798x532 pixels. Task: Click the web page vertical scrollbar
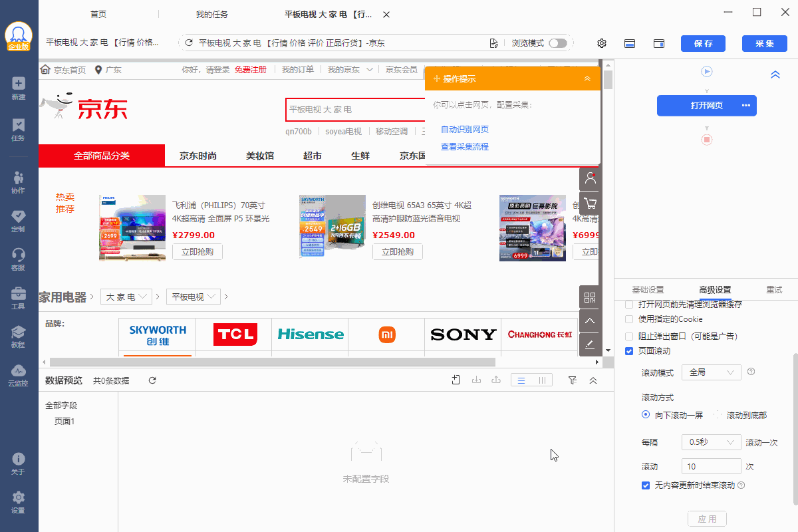pyautogui.click(x=608, y=78)
